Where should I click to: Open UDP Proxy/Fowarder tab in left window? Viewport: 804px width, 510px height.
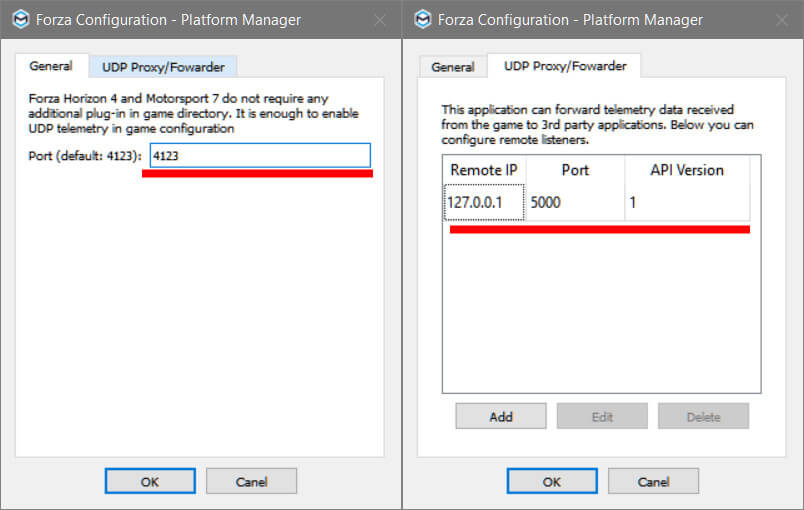tap(163, 67)
